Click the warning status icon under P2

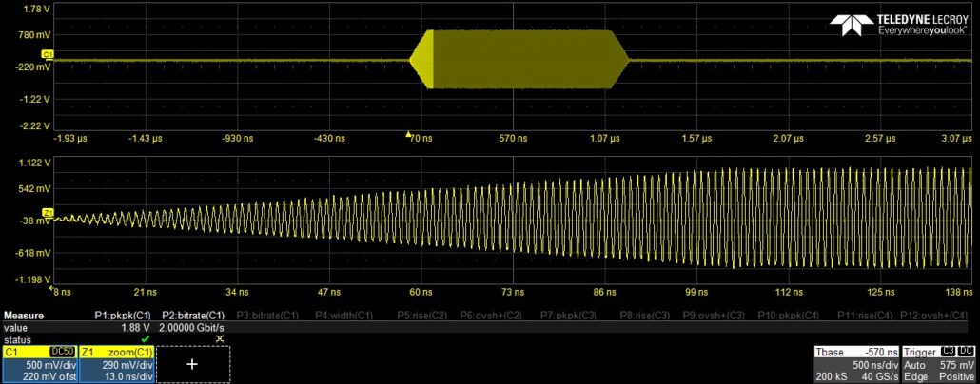point(219,338)
